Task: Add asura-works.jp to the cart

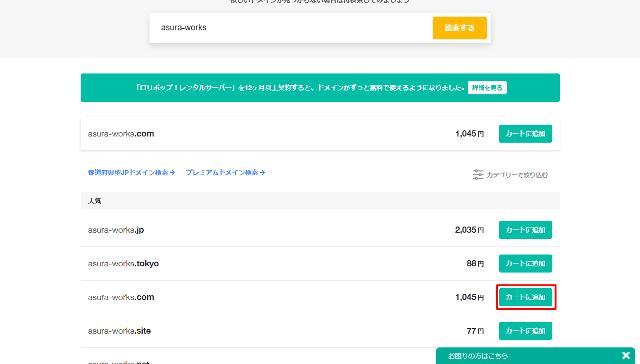Action: tap(525, 229)
